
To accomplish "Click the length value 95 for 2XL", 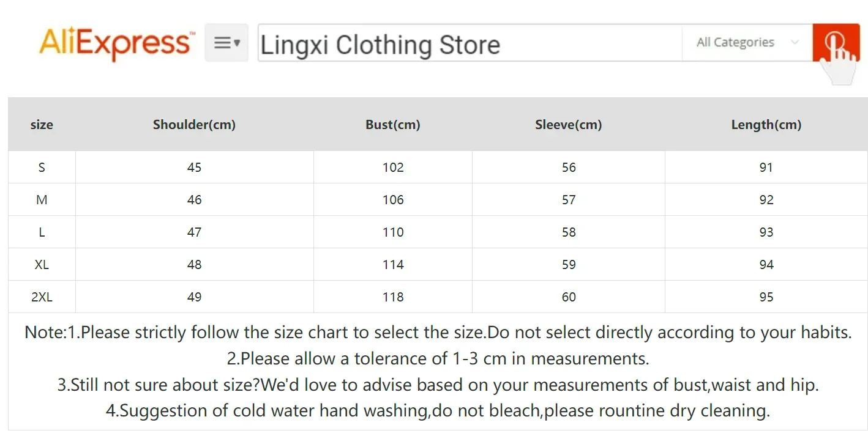I will [x=766, y=297].
